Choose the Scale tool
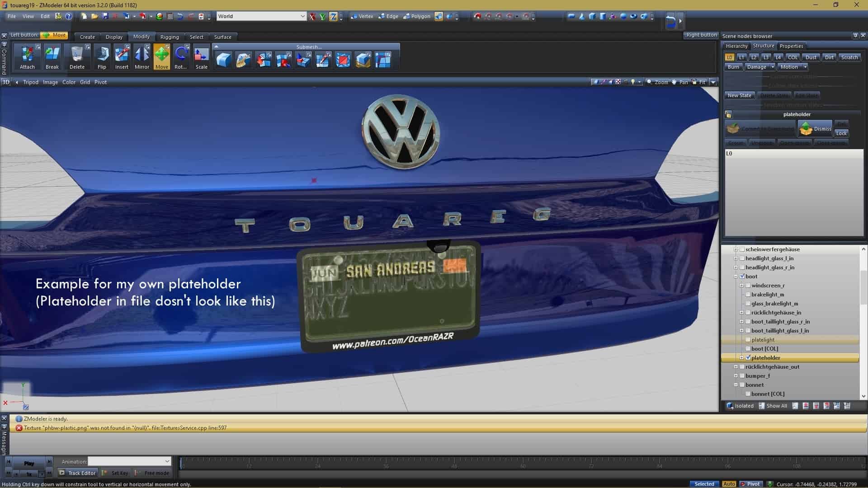 coord(201,57)
